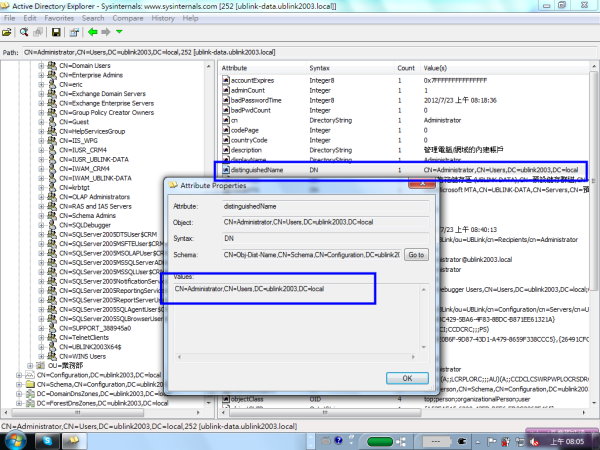Click the Windows Start orb

(14, 441)
